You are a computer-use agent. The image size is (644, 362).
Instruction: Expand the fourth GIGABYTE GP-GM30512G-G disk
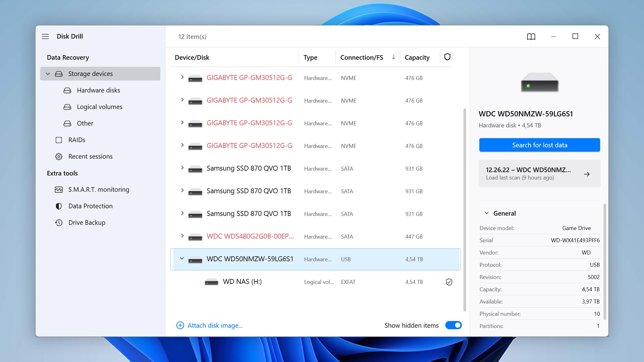pyautogui.click(x=182, y=145)
